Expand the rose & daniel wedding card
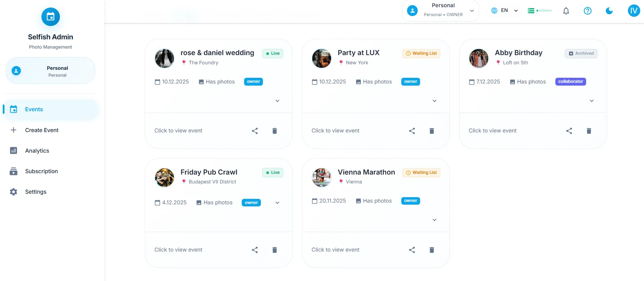Screen dimensions: 644x281 277,101
